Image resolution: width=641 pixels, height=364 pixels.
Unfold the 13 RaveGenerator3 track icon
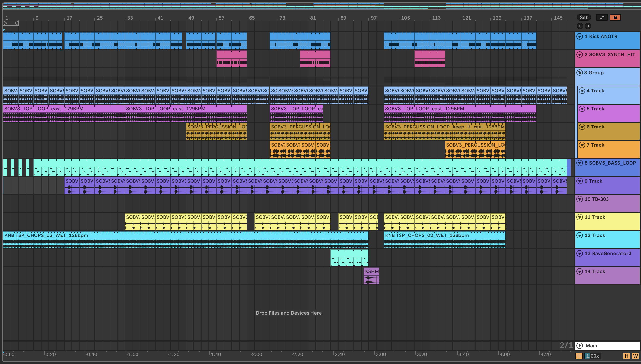(579, 254)
